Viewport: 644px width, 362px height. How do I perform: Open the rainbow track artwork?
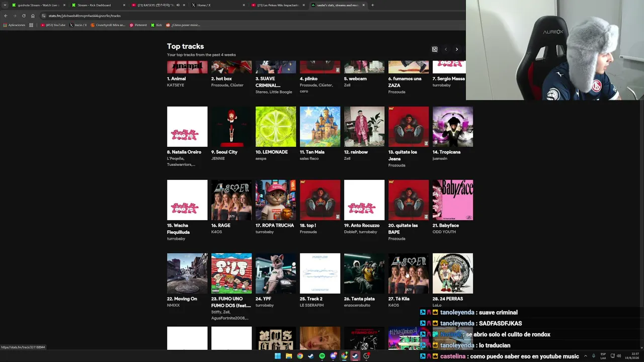364,127
